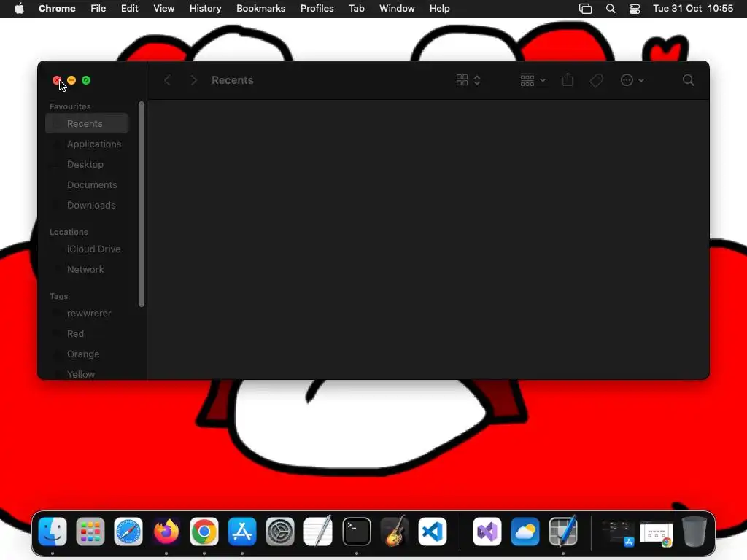This screenshot has width=747, height=560.
Task: Click the Recents window title
Action: (x=233, y=80)
